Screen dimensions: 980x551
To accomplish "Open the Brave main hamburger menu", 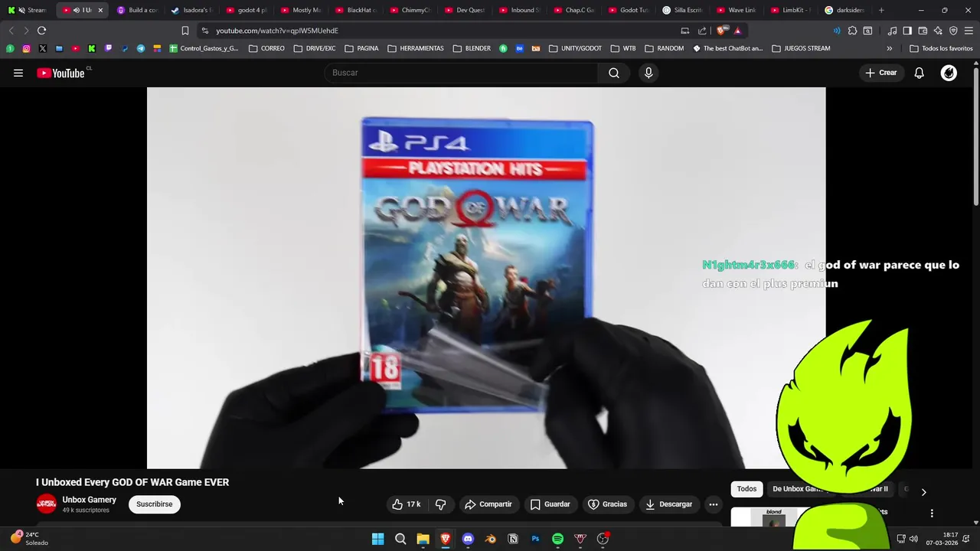I will (969, 31).
